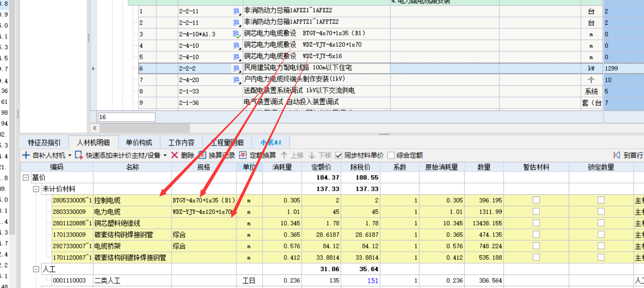Click 数量 value 13438.155
The image size is (644, 288).
pos(487,223)
